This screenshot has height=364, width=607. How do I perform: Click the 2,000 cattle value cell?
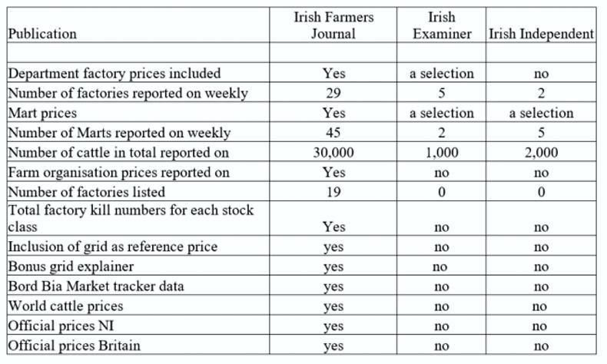542,153
